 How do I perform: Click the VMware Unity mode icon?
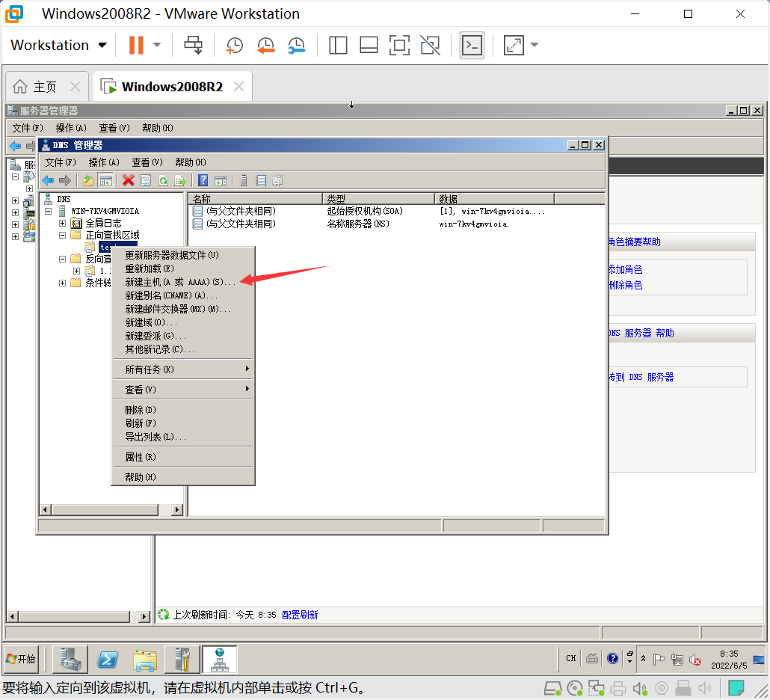[x=430, y=45]
